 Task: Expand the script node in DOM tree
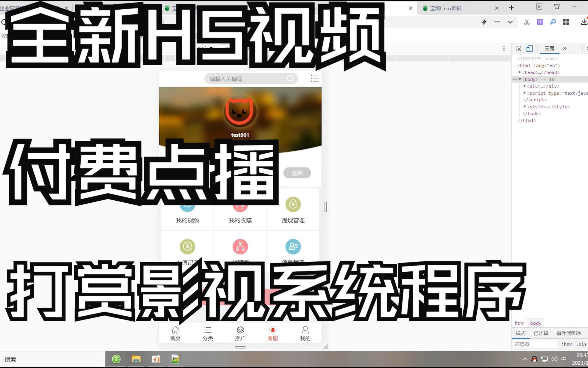point(524,93)
